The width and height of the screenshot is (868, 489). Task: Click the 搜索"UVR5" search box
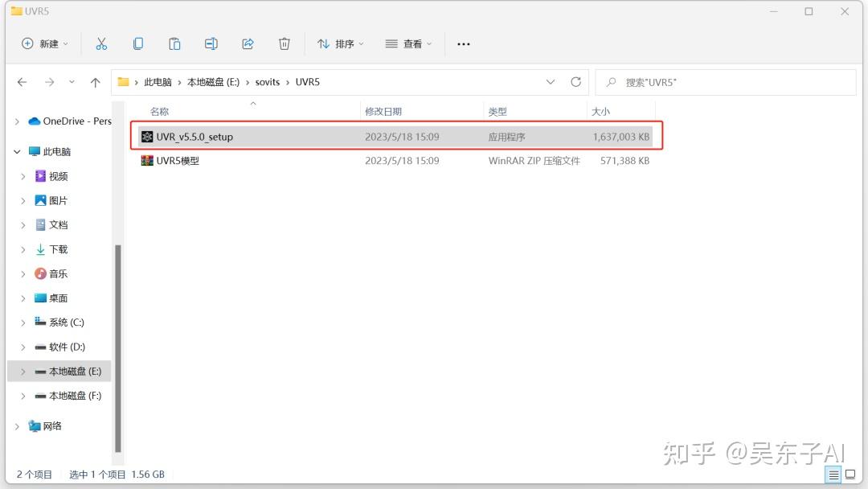[x=726, y=82]
